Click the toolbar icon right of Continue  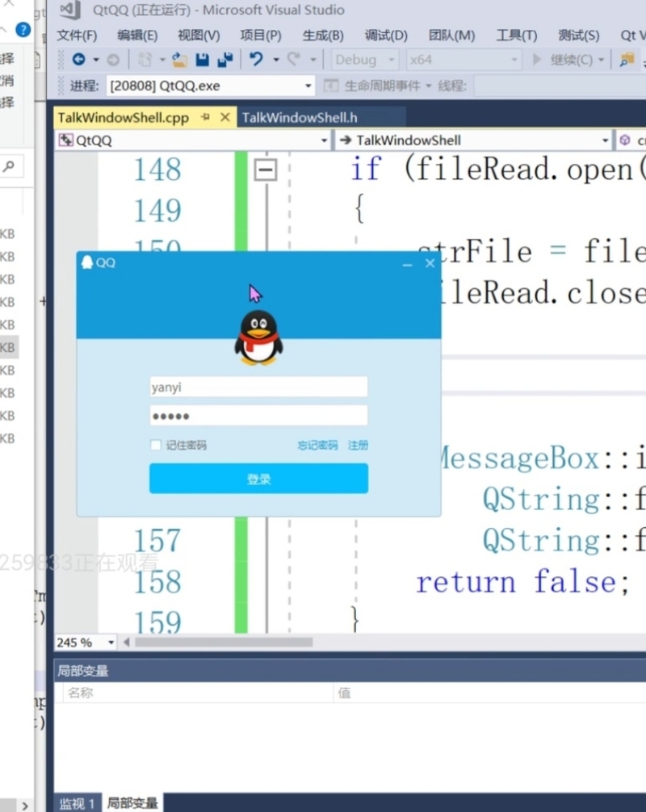pos(627,60)
